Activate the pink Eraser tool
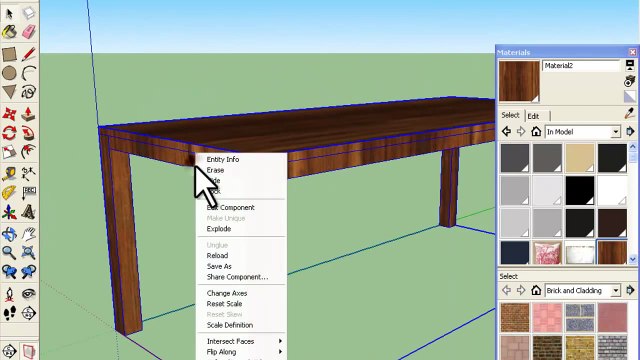The image size is (640, 360). click(29, 32)
